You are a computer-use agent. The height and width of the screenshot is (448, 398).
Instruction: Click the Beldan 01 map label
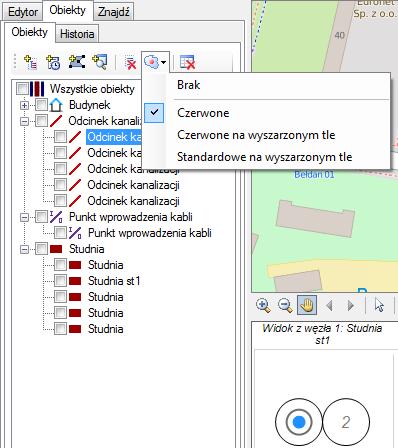314,174
